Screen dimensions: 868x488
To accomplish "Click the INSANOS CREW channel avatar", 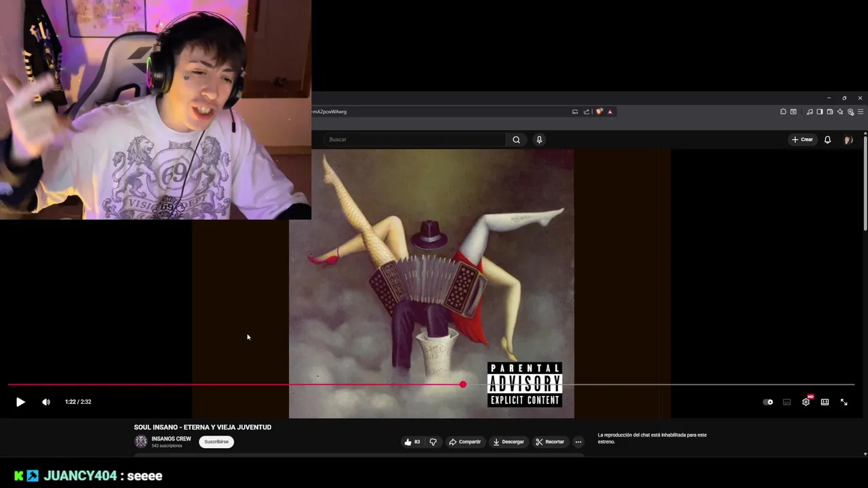I will coord(141,442).
